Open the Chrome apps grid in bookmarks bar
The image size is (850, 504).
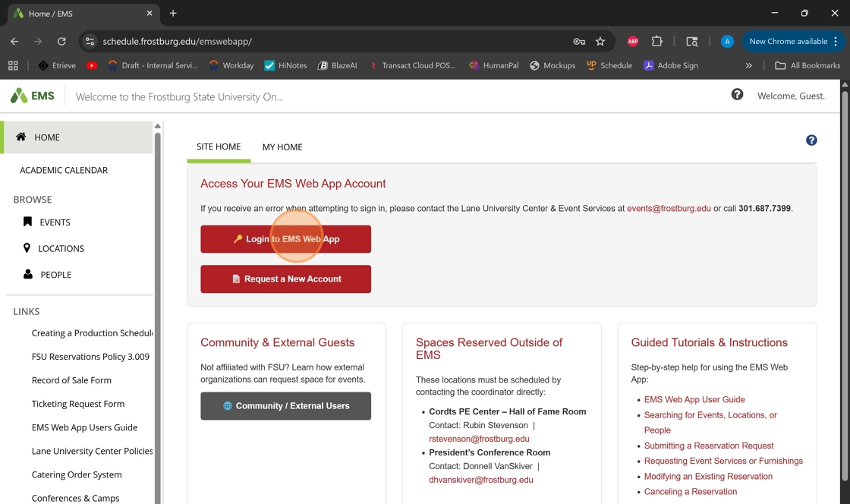point(13,65)
